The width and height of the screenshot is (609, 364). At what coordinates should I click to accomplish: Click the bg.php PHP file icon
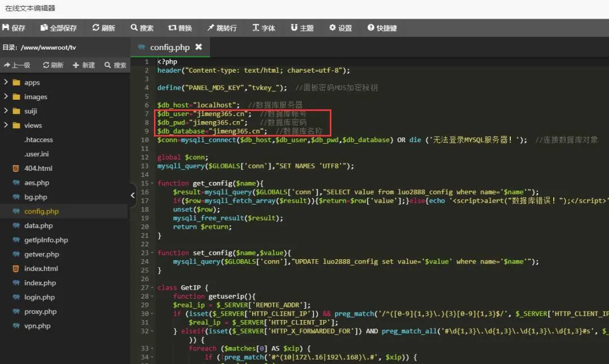pos(16,197)
